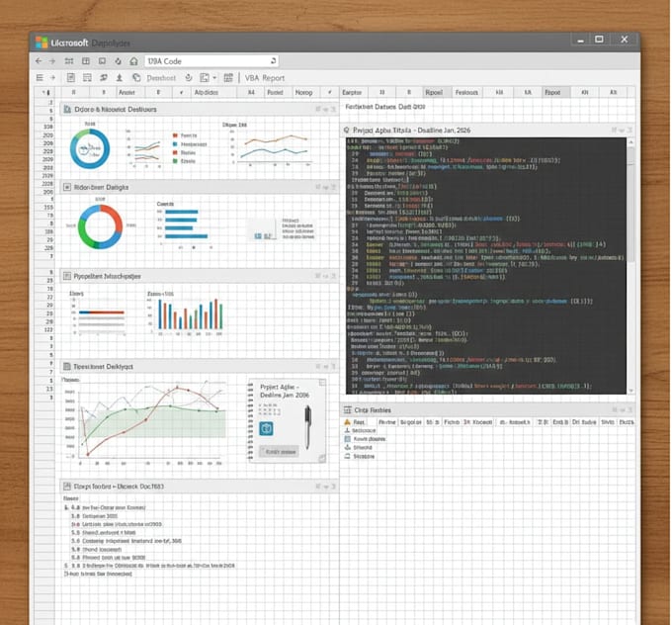Click the bottom-left list panel's header icon
The width and height of the screenshot is (672, 625).
(x=67, y=486)
